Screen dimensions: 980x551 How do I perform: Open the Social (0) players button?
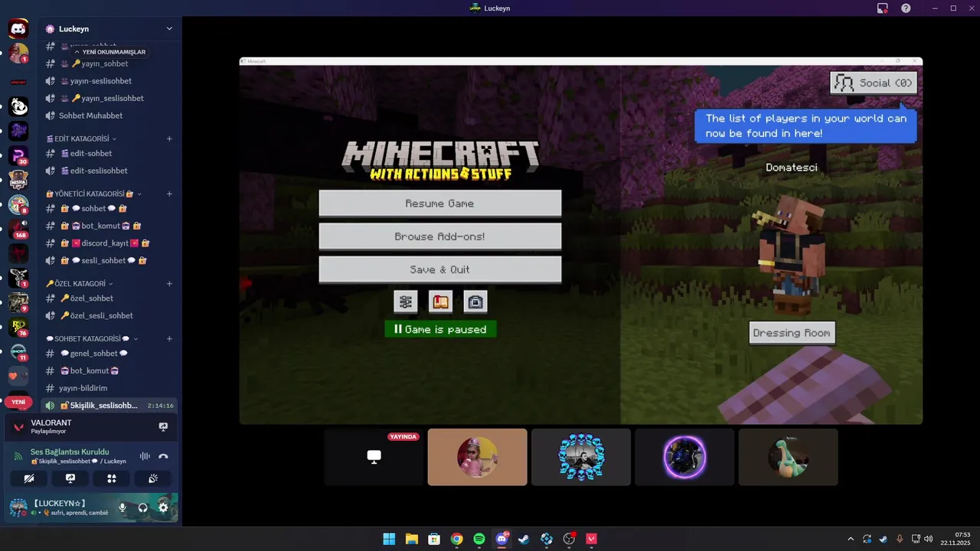coord(874,83)
